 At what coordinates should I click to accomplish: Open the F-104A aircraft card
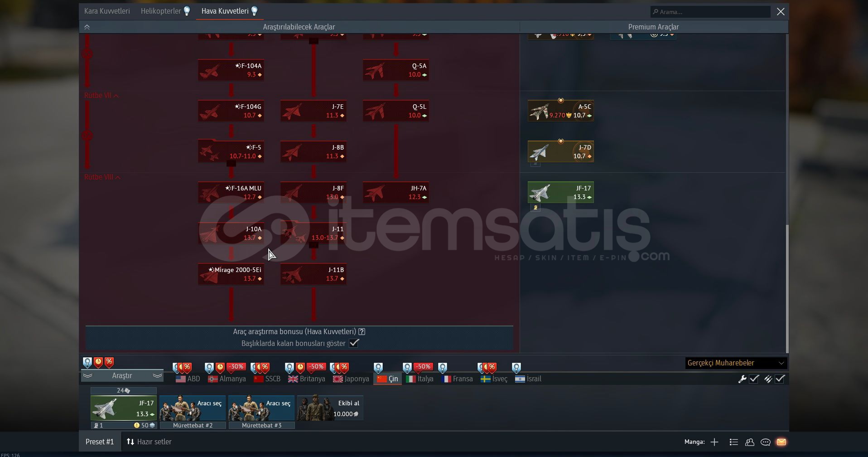pyautogui.click(x=231, y=70)
